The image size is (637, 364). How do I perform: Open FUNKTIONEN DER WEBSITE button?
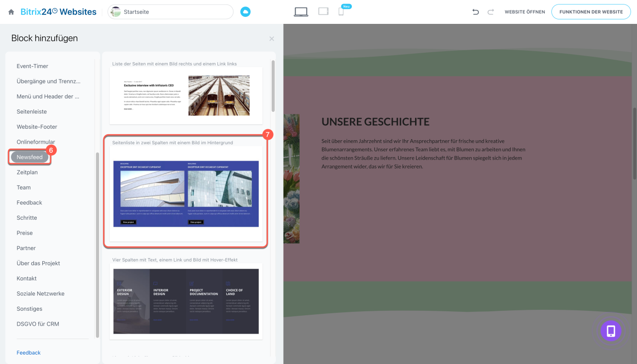[x=591, y=12]
